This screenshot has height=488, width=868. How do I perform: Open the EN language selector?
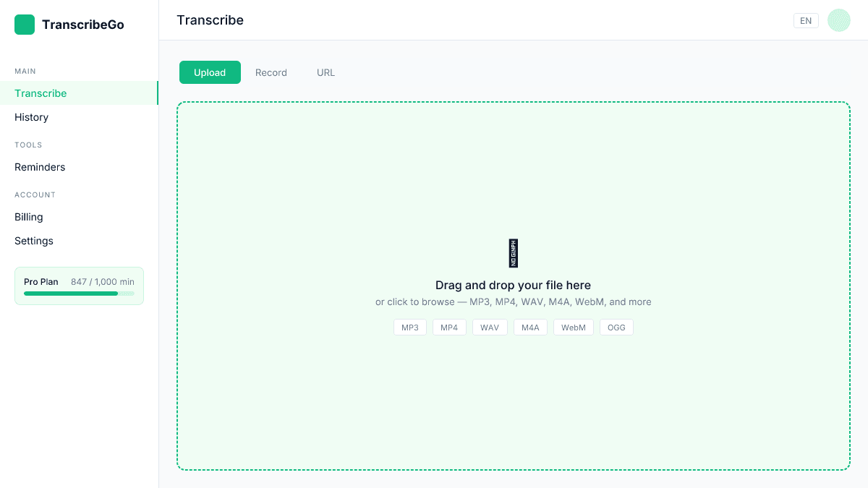(x=806, y=20)
